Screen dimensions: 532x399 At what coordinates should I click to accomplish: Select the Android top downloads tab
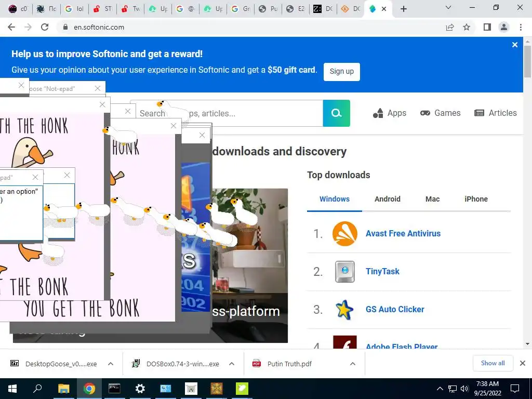click(387, 199)
